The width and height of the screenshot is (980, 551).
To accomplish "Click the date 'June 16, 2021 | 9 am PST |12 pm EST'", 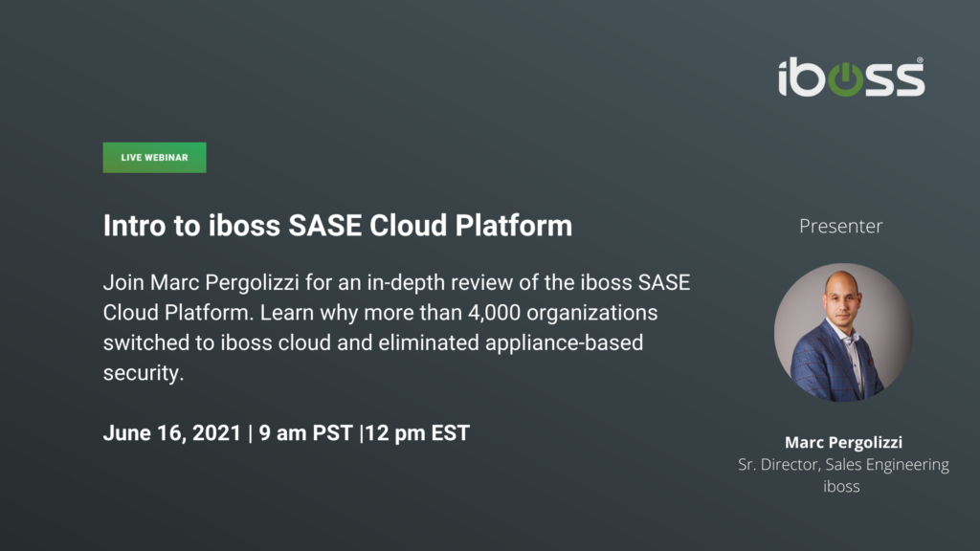I will click(x=286, y=433).
